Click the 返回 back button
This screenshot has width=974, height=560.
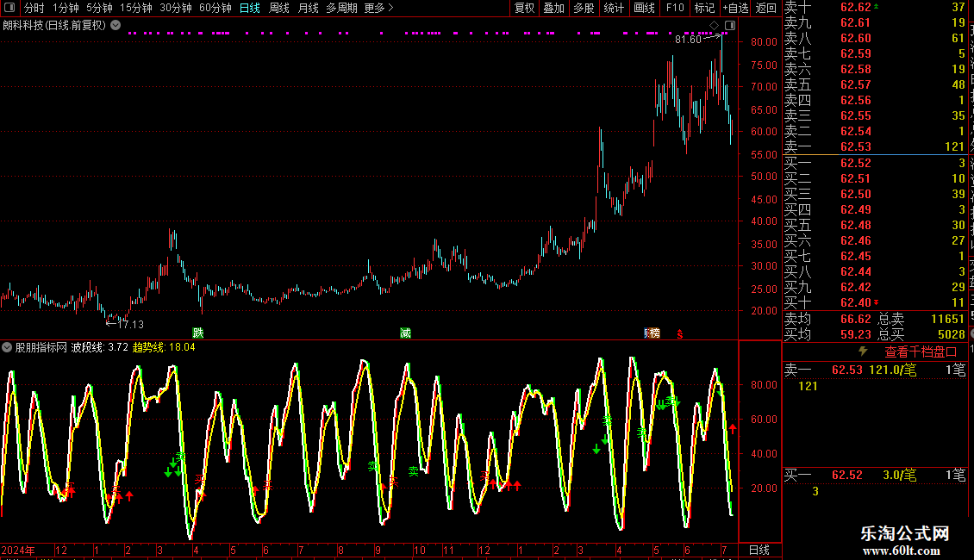766,8
